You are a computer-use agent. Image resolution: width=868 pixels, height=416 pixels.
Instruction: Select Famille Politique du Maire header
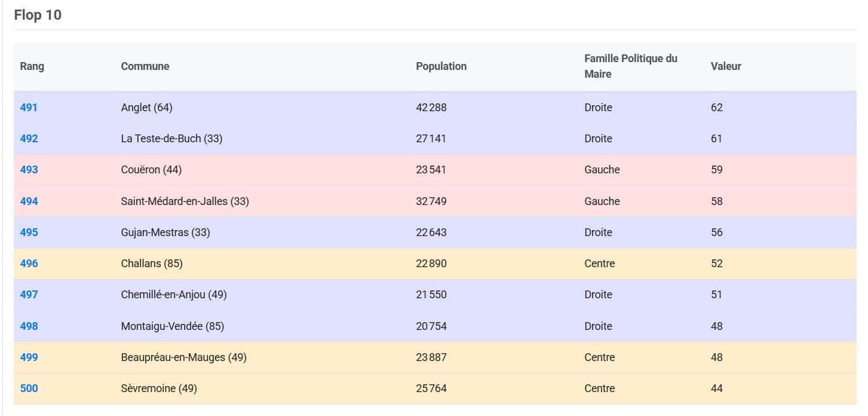[x=630, y=66]
